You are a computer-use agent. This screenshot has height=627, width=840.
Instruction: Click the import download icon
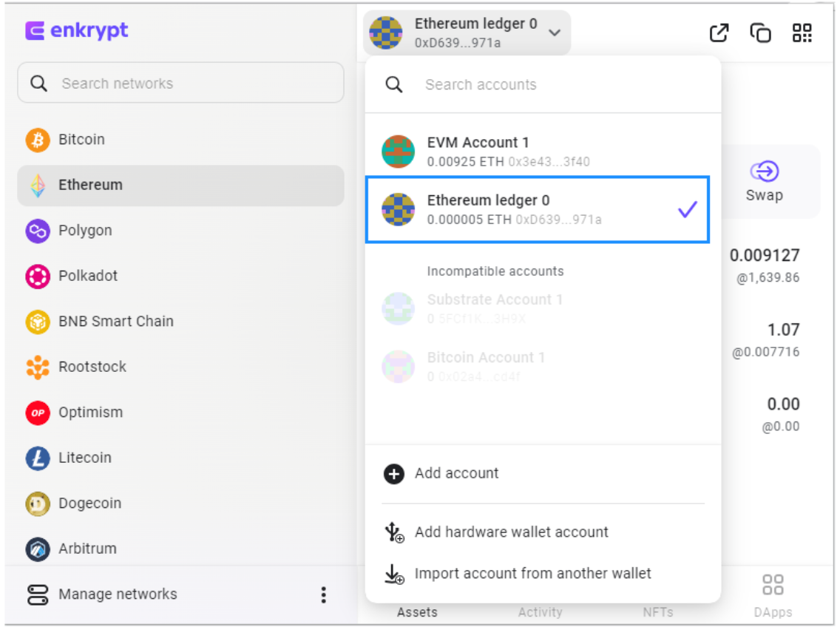[x=394, y=574]
